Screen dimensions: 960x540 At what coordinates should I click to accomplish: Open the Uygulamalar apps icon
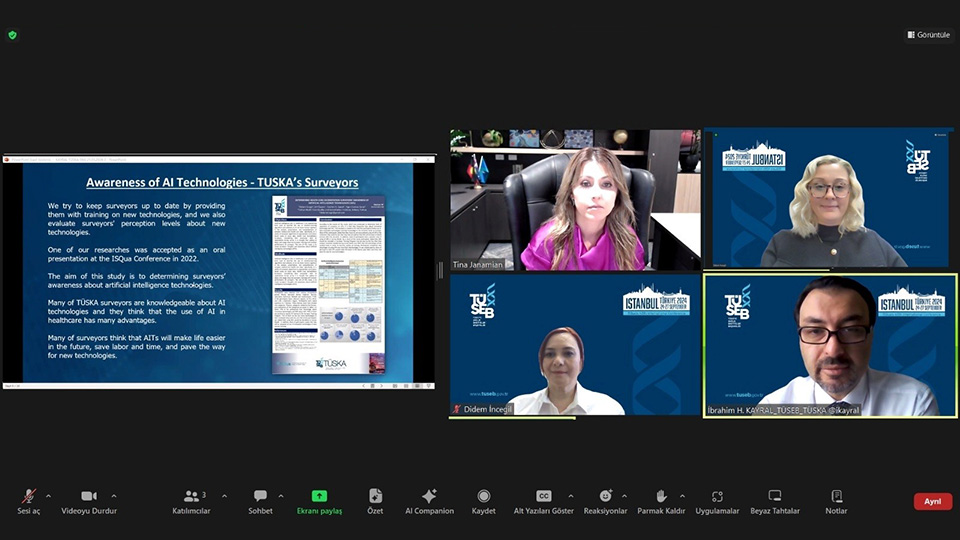point(717,501)
